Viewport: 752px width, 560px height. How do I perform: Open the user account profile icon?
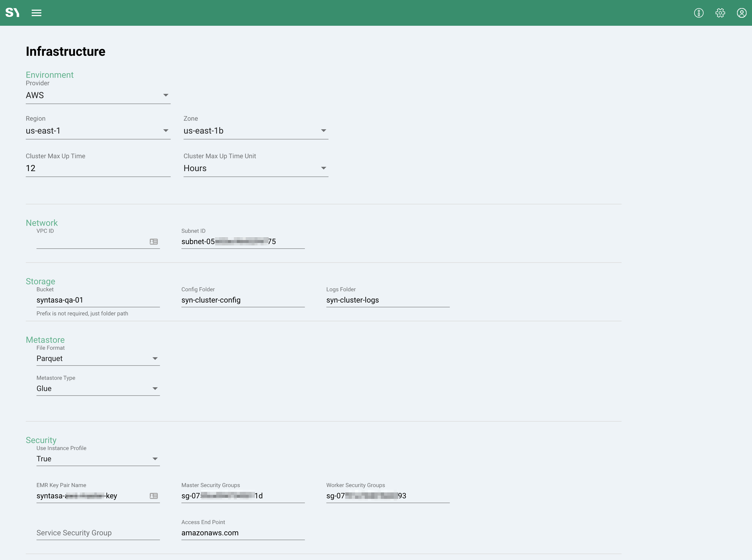(x=741, y=13)
